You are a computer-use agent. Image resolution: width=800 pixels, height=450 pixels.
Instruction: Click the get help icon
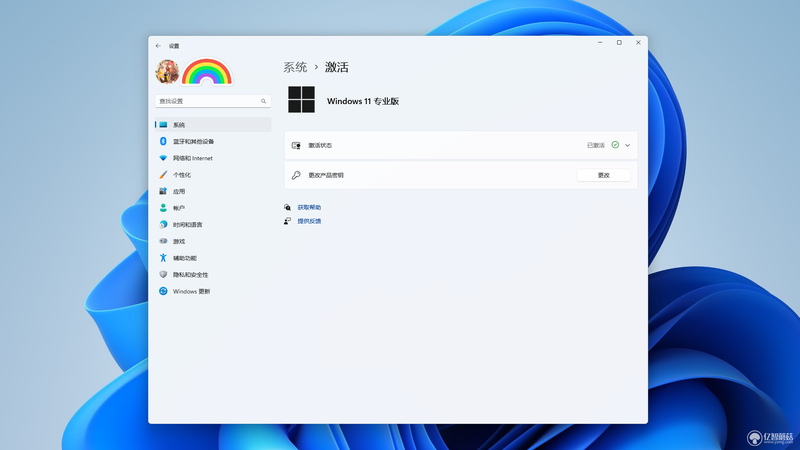click(287, 207)
